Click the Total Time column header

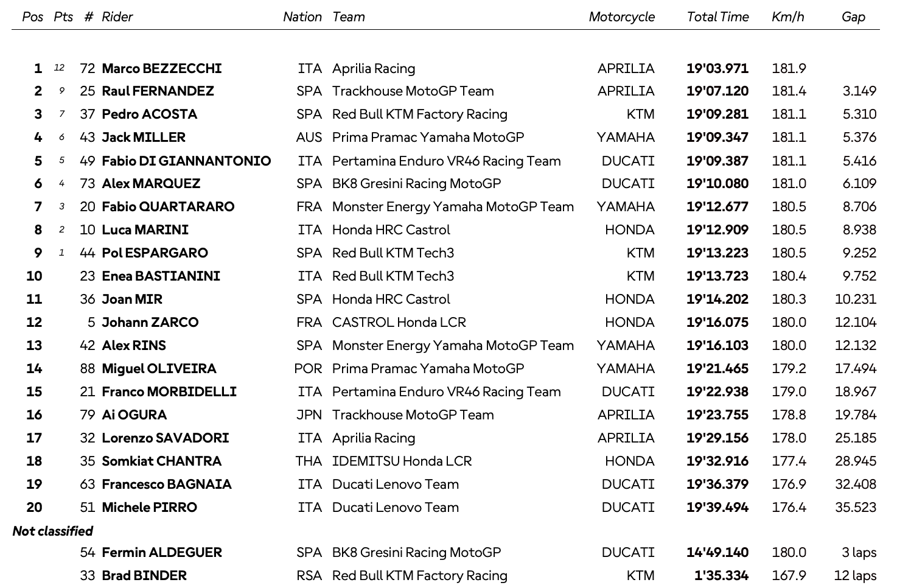click(717, 17)
